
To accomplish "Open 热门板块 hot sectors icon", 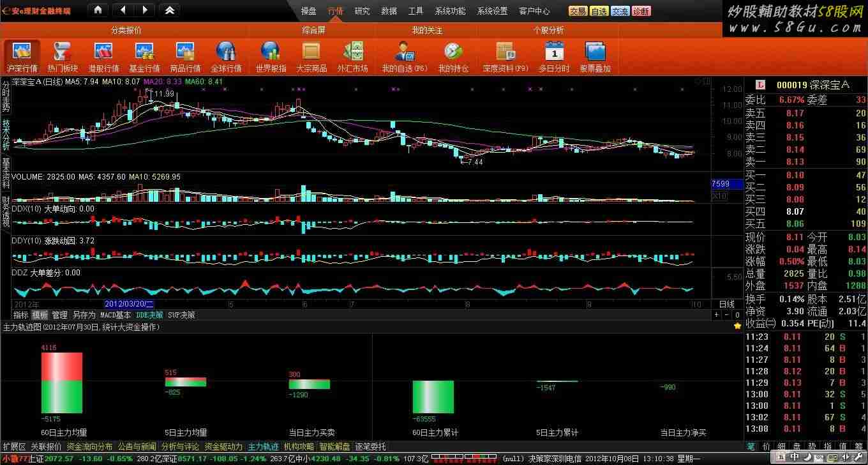I will (63, 56).
